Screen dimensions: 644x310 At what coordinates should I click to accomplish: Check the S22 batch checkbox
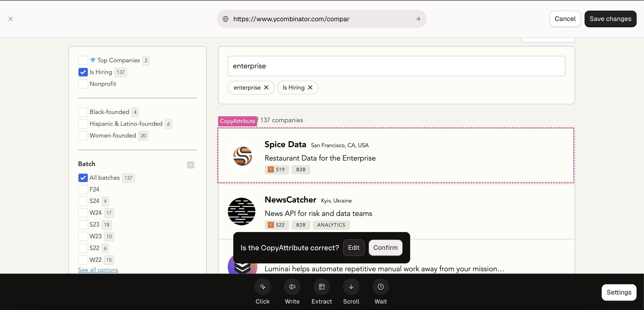[83, 248]
